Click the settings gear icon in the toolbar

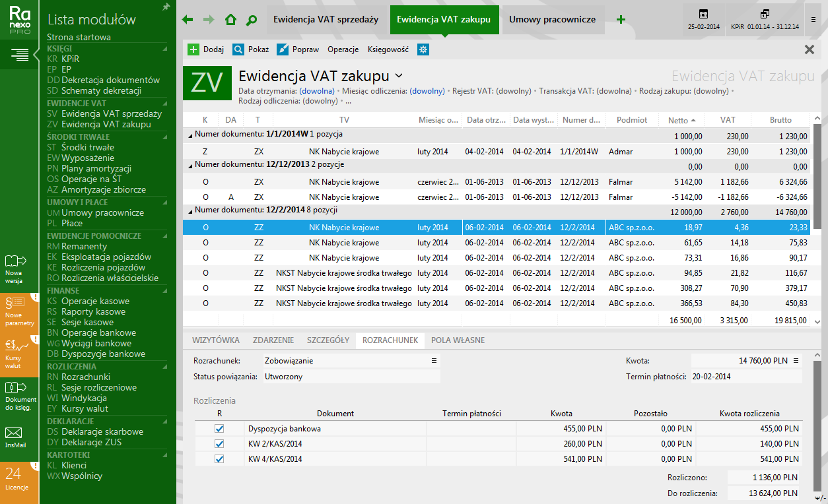pyautogui.click(x=423, y=49)
